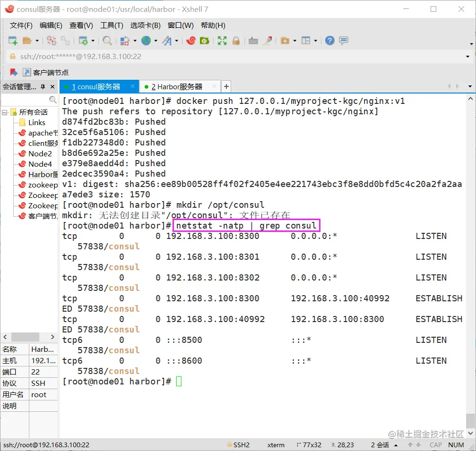Image resolution: width=476 pixels, height=451 pixels.
Task: Open dropdown beside new folder icon
Action: 294,40
